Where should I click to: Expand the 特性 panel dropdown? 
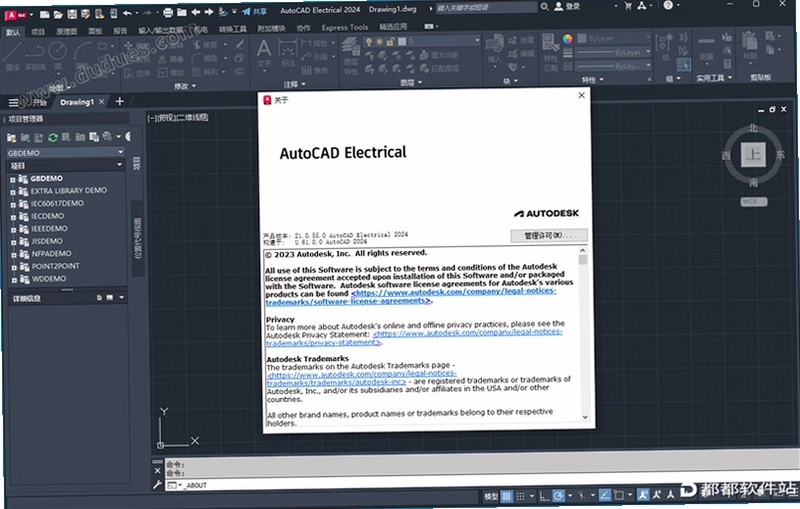592,80
